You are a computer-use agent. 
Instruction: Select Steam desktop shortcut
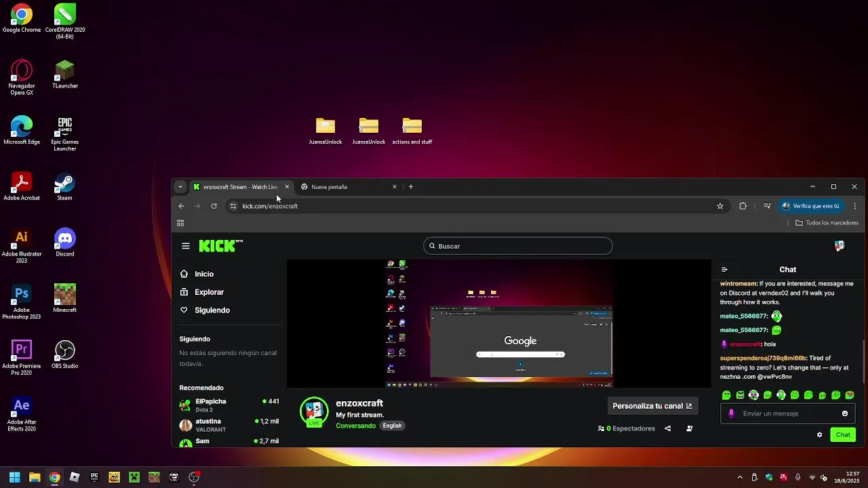(x=64, y=186)
